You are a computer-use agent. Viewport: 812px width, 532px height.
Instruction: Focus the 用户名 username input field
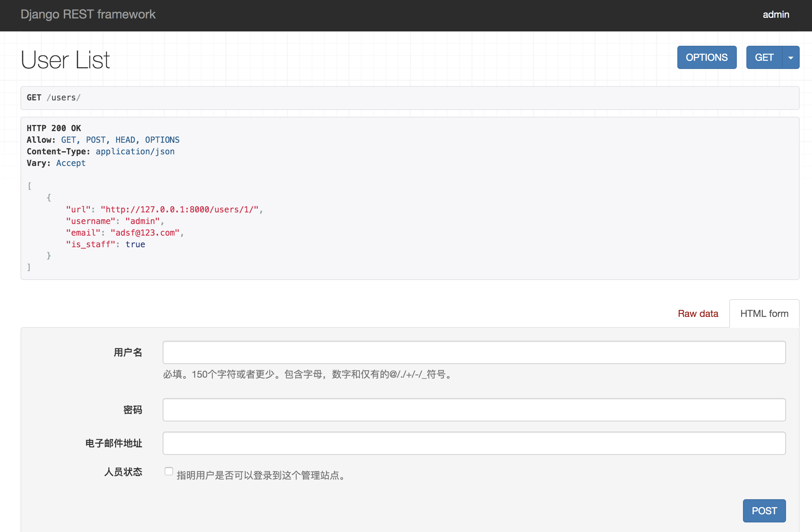coord(474,352)
